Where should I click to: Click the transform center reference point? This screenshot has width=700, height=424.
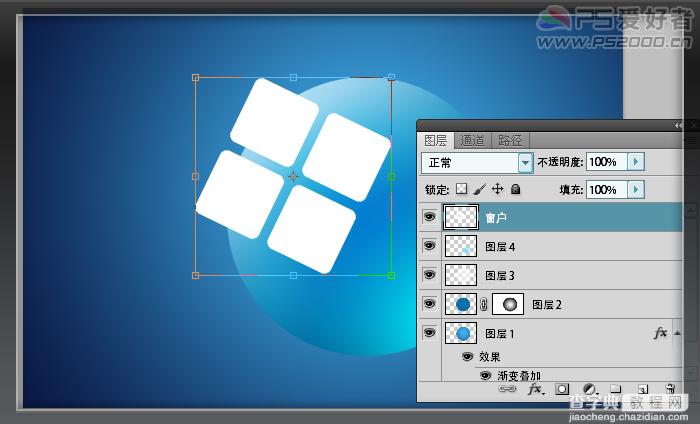[x=293, y=177]
